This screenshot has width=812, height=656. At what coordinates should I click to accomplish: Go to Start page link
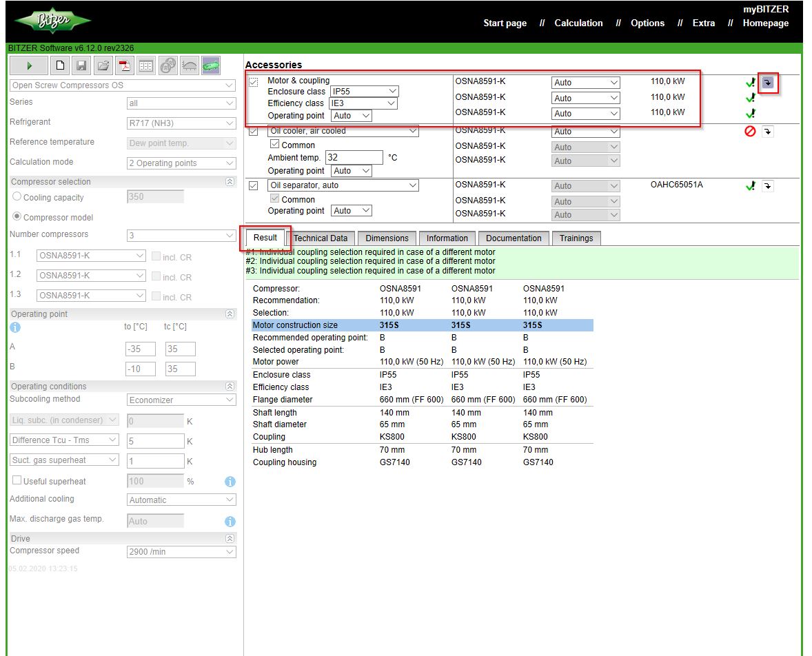505,23
